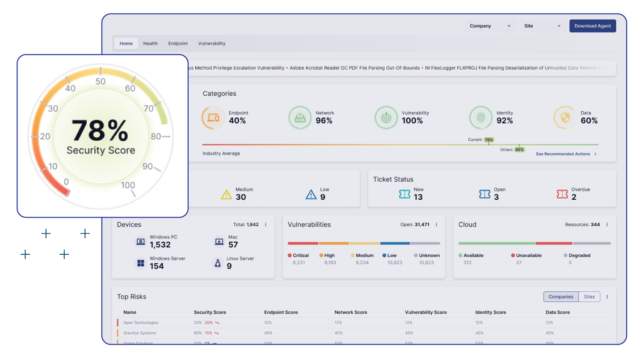This screenshot has height=358, width=644.
Task: Click the Download Agent button
Action: [593, 26]
